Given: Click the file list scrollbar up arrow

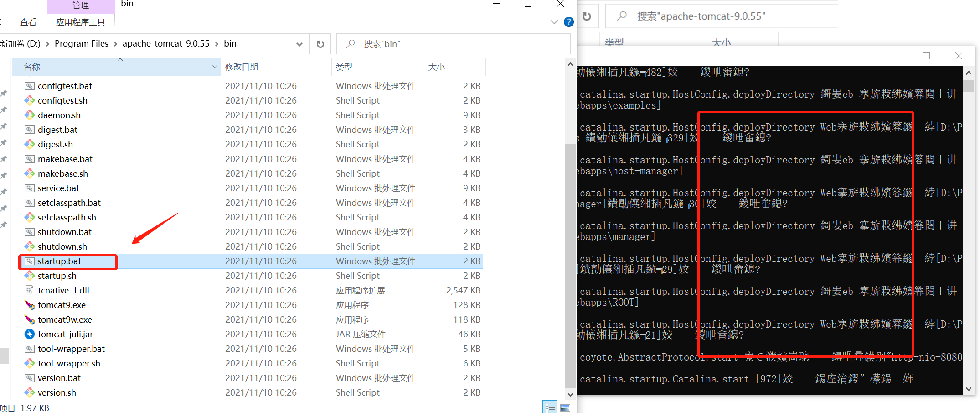Looking at the screenshot, I should (x=570, y=65).
